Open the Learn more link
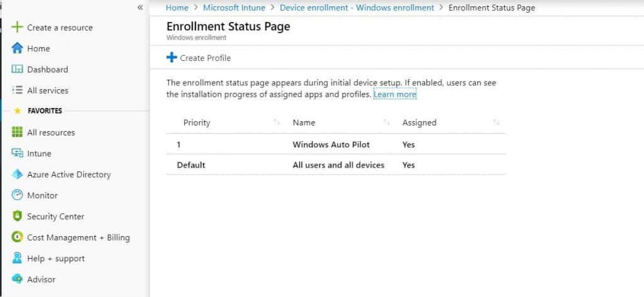This screenshot has height=297, width=644. pos(395,94)
